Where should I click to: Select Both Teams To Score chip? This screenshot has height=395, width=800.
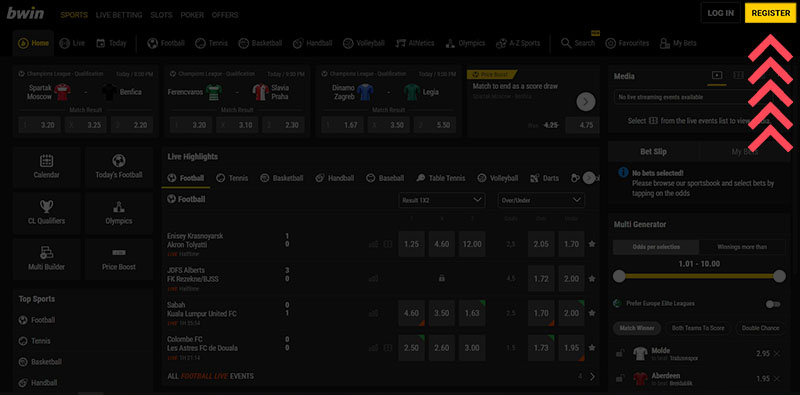(x=698, y=328)
